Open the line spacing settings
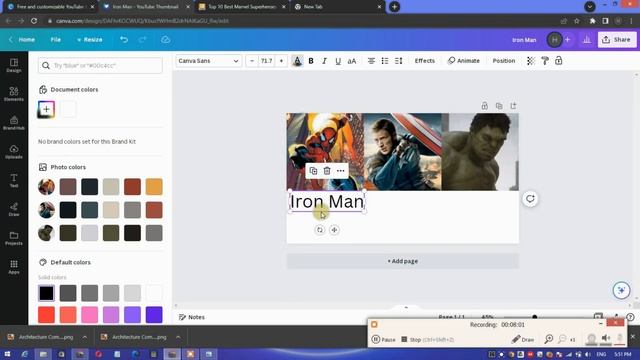Screen dimensions: 640x360 [x=399, y=61]
